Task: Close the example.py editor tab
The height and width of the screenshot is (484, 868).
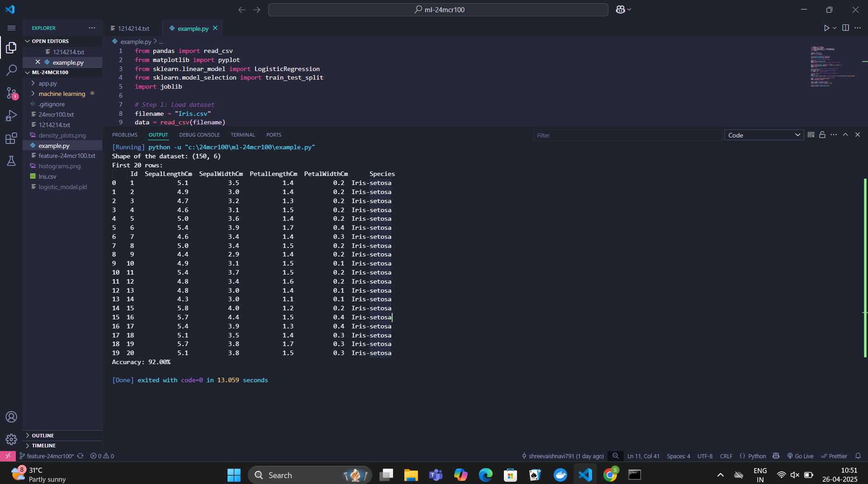Action: (215, 28)
